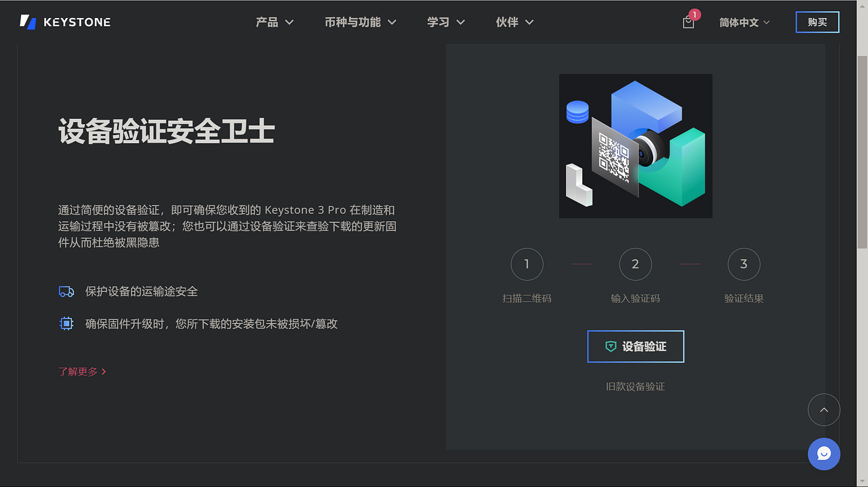Click step 1 circle 扫描二维码
Viewport: 868px width, 487px height.
tap(527, 265)
